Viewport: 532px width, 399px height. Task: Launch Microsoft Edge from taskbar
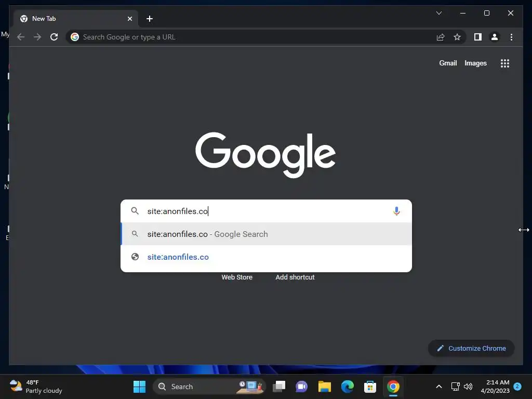[x=347, y=387]
